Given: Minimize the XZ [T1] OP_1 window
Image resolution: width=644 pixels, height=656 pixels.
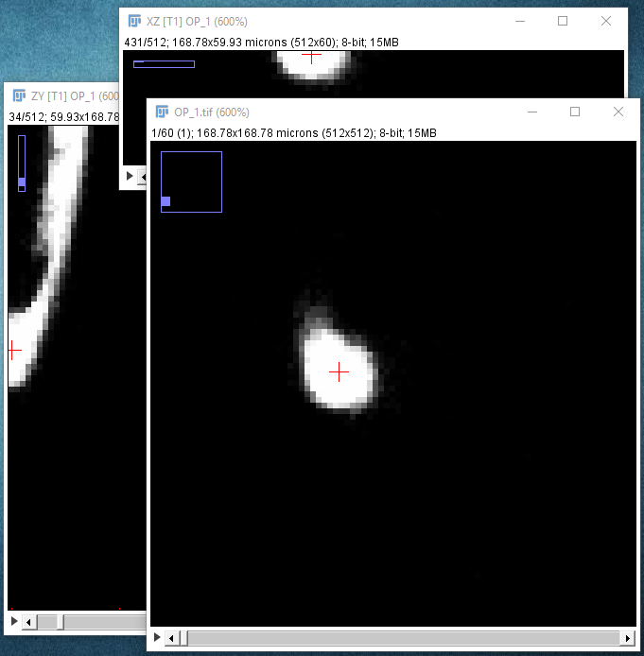Looking at the screenshot, I should coord(520,21).
